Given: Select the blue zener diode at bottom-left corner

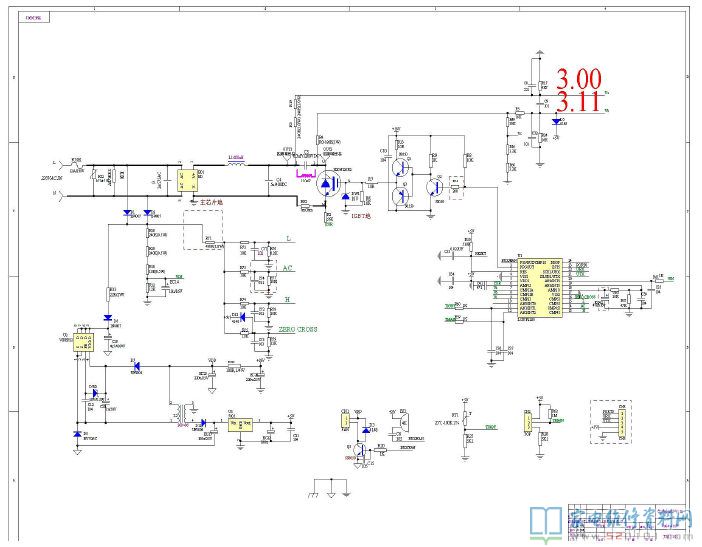Looking at the screenshot, I should click(77, 433).
